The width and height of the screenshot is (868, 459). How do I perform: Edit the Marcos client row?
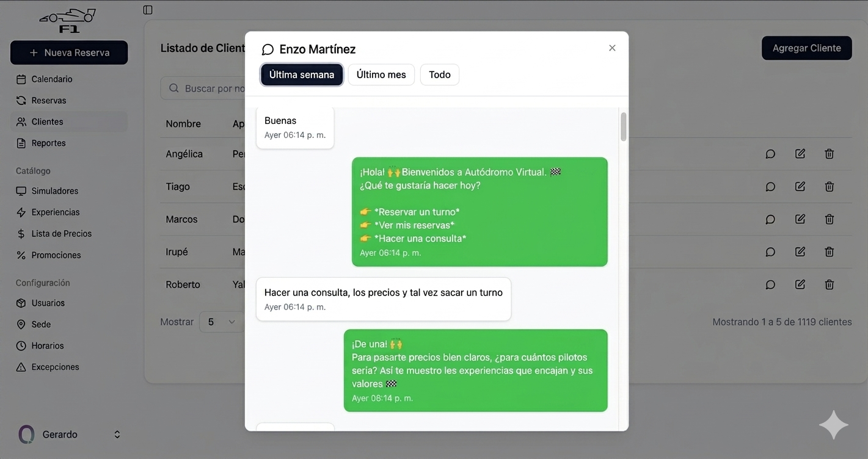tap(800, 219)
